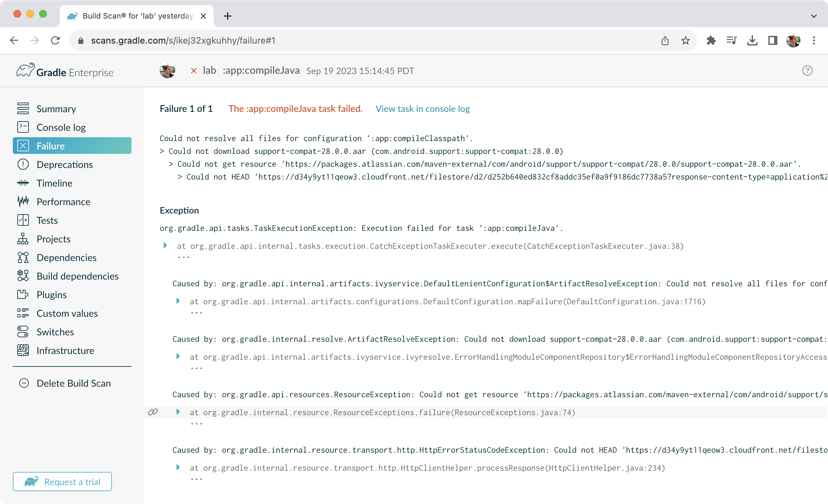Screen dimensions: 828x504
Task: Click the Infrastructure sidebar icon
Action: tap(23, 350)
